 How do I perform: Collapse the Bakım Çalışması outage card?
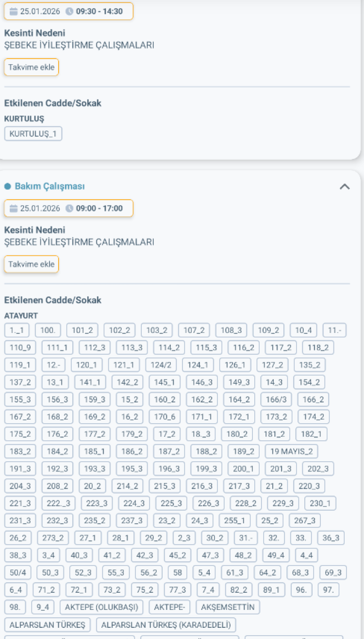click(x=345, y=187)
